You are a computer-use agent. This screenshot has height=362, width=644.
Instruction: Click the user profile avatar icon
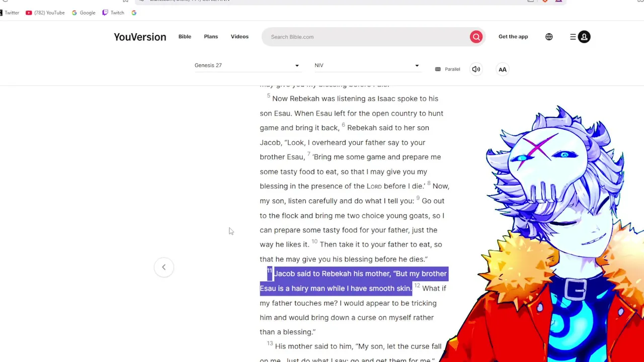[x=584, y=37]
